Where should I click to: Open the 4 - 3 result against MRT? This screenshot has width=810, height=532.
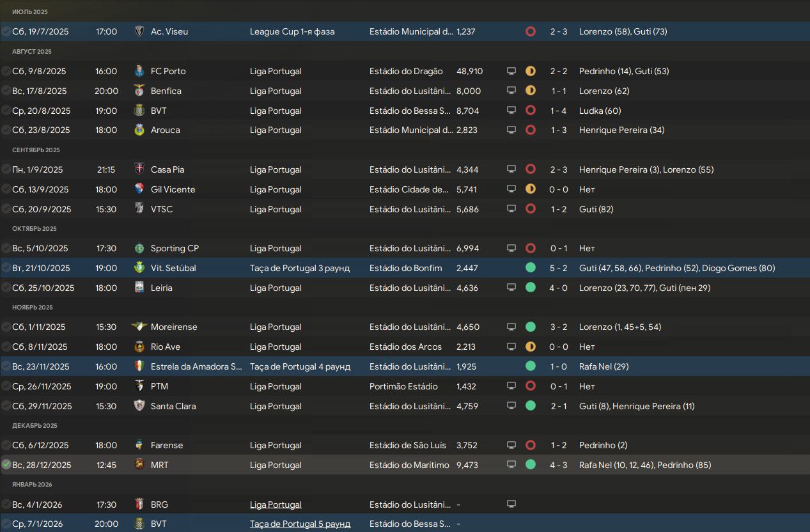click(559, 465)
